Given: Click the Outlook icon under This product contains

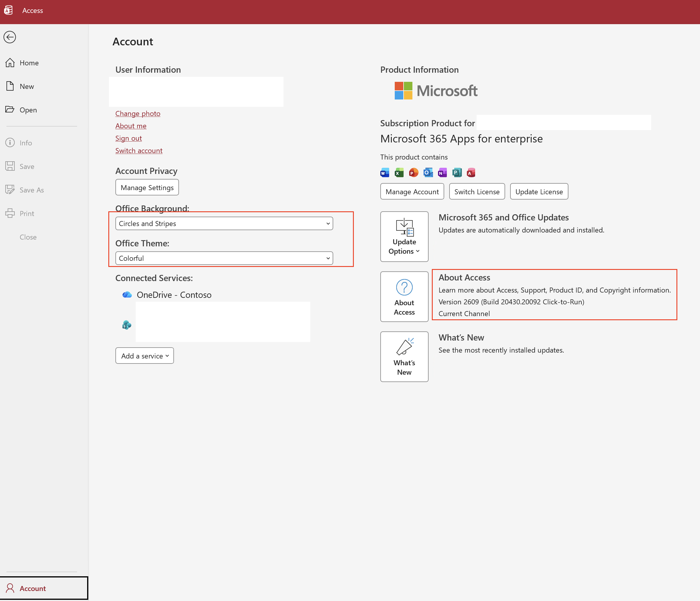Looking at the screenshot, I should 428,173.
